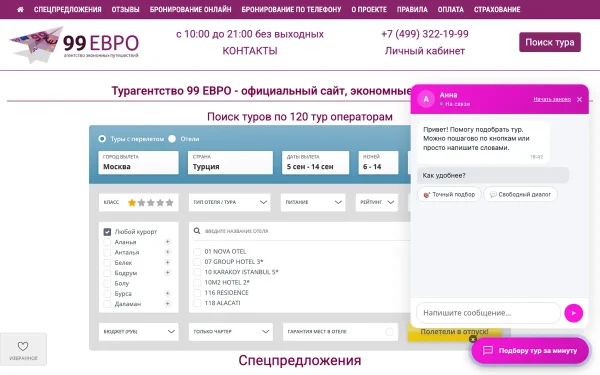Image resolution: width=600 pixels, height=375 pixels.
Task: Open the favorites heart icon
Action: pos(23,346)
